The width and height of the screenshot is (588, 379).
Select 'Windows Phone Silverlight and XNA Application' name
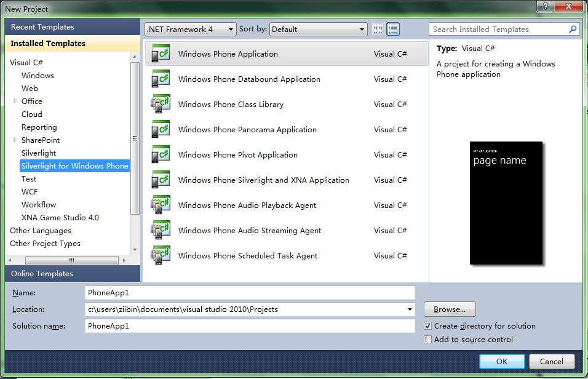264,180
